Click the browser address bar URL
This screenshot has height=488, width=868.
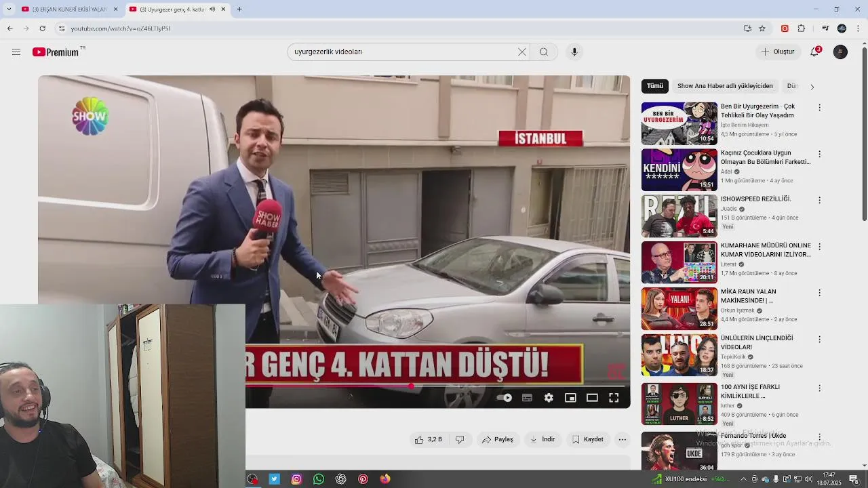click(x=121, y=28)
